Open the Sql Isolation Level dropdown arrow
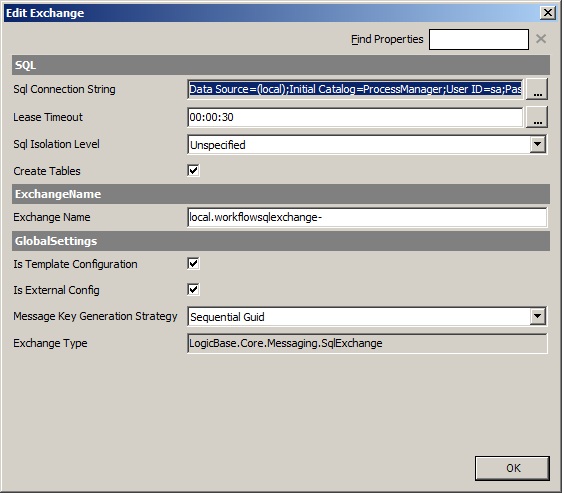The width and height of the screenshot is (564, 493). 538,144
